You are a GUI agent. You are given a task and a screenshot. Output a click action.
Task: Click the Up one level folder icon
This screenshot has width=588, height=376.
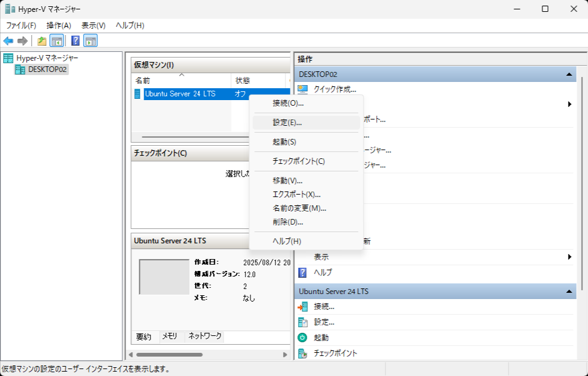pos(42,41)
